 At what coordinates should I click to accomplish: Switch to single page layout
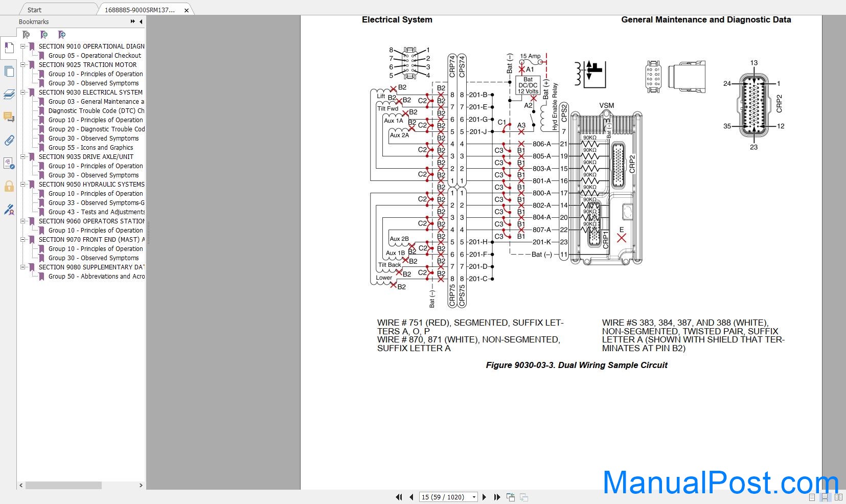click(x=812, y=497)
